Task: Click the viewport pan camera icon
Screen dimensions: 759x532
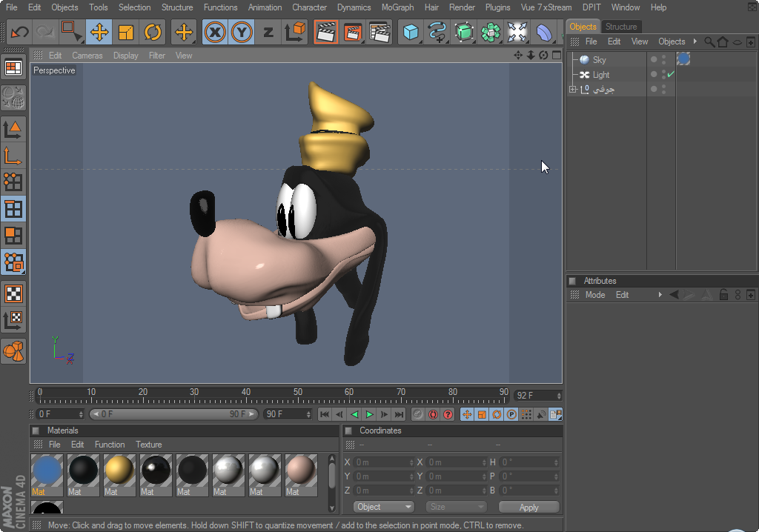Action: click(518, 55)
